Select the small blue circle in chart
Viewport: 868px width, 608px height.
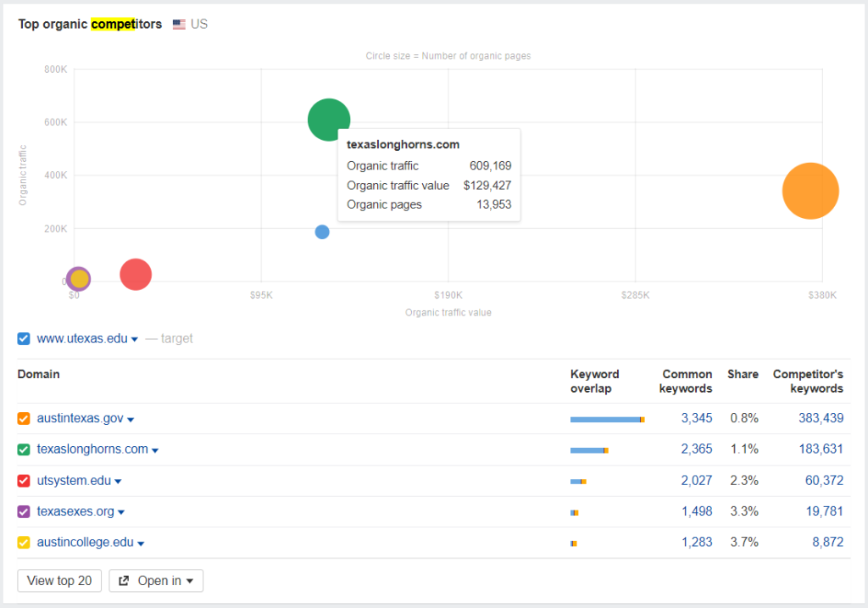[x=322, y=232]
